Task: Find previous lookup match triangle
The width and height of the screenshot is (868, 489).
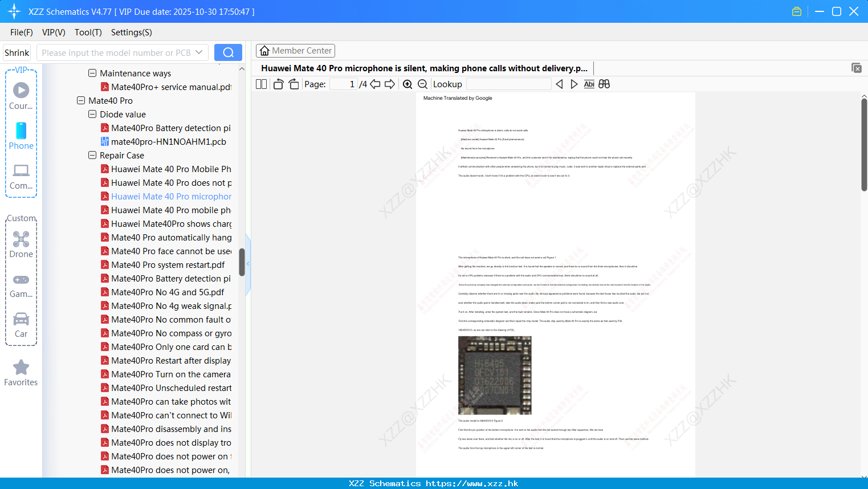Action: coord(559,84)
